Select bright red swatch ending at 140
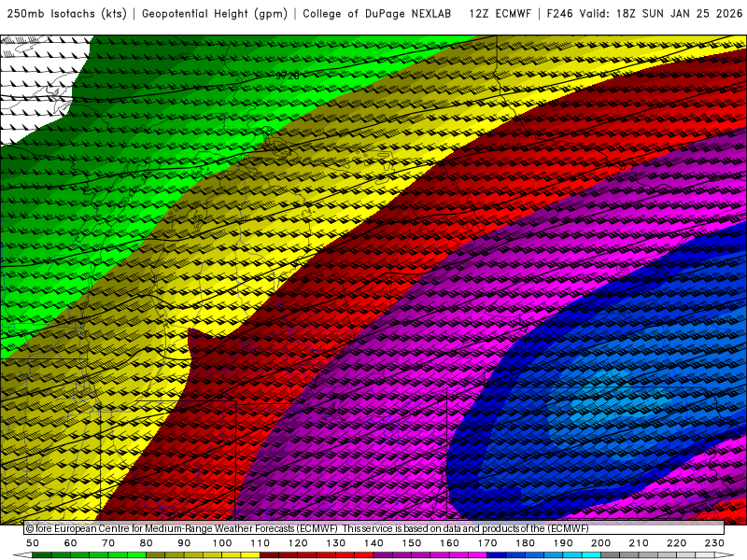The width and height of the screenshot is (747, 560). pyautogui.click(x=364, y=555)
